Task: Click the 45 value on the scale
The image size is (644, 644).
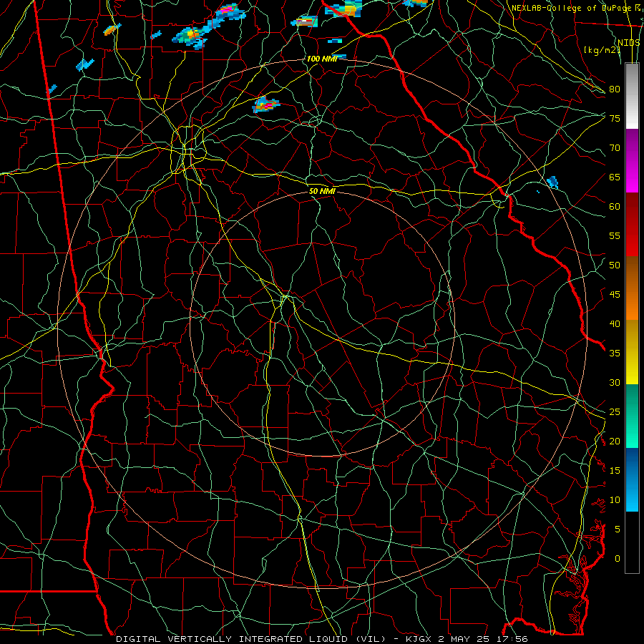Action: (x=615, y=295)
